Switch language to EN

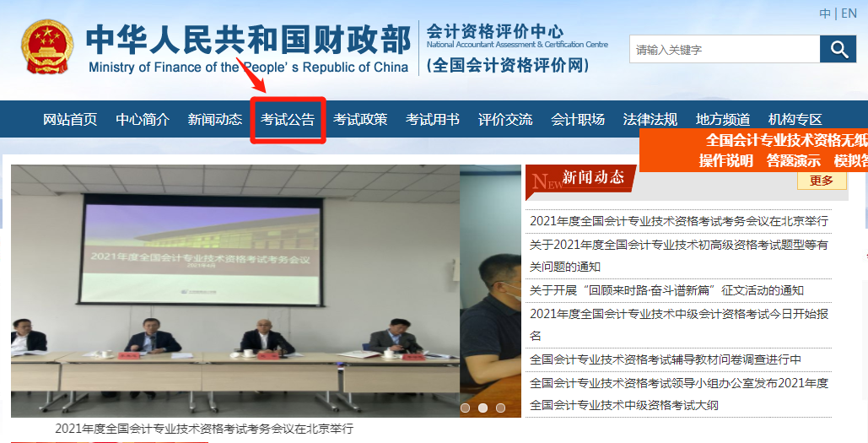849,14
